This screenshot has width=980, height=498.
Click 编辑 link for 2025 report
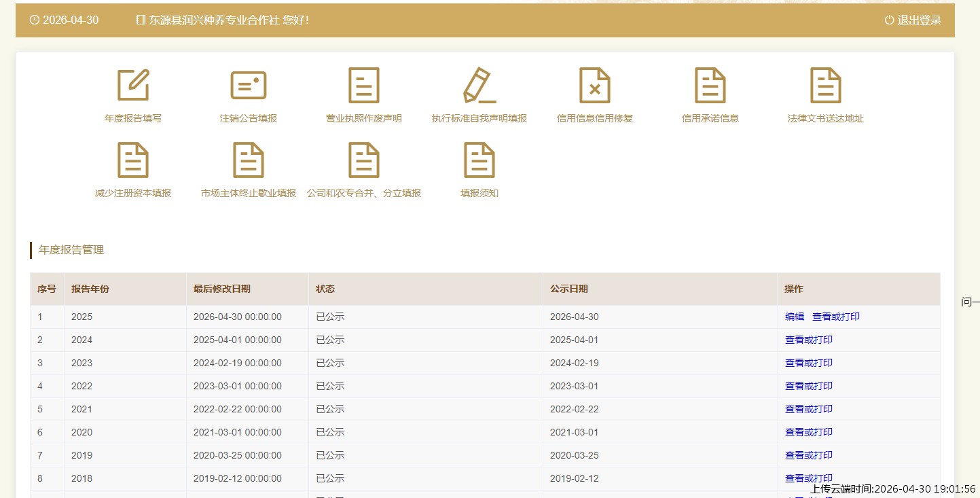(x=795, y=317)
